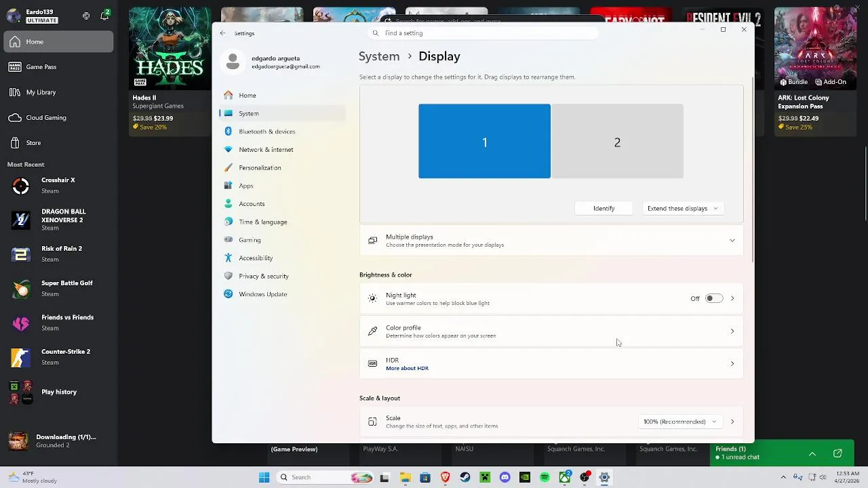Open Counter-Strike 2 from recents

coord(58,357)
